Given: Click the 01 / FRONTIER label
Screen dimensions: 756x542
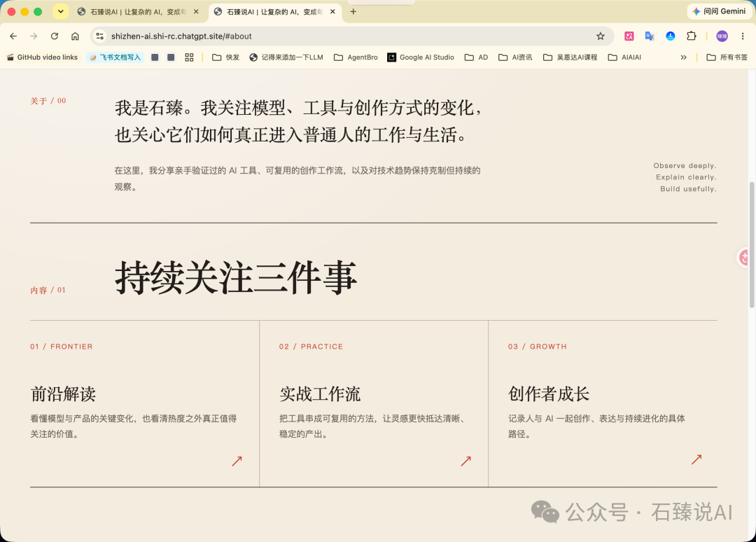Looking at the screenshot, I should [61, 347].
